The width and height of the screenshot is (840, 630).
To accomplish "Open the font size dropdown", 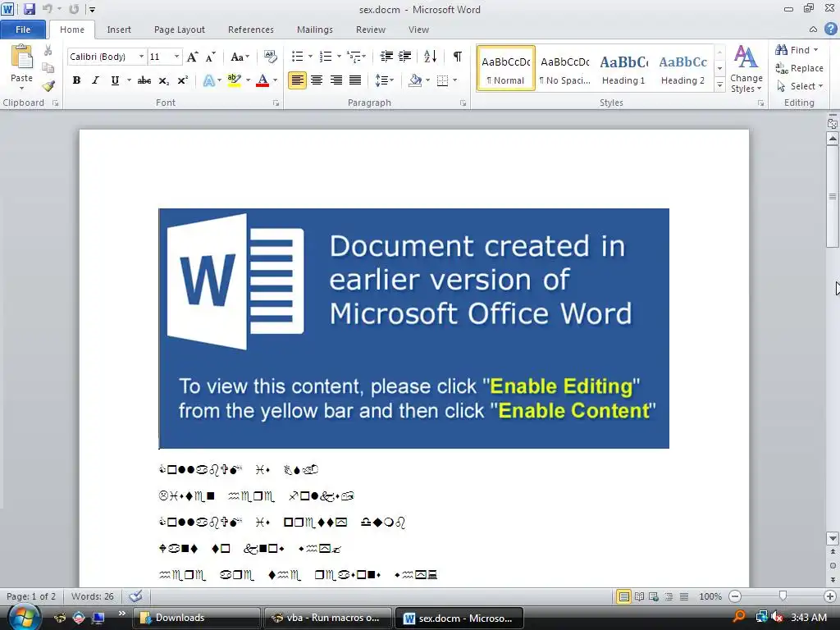I will coord(176,57).
